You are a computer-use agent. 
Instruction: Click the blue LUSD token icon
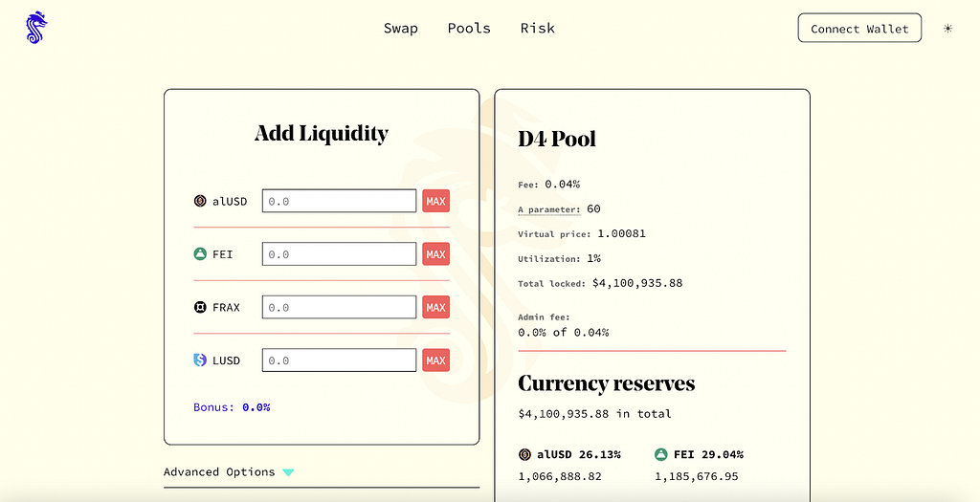pyautogui.click(x=200, y=360)
